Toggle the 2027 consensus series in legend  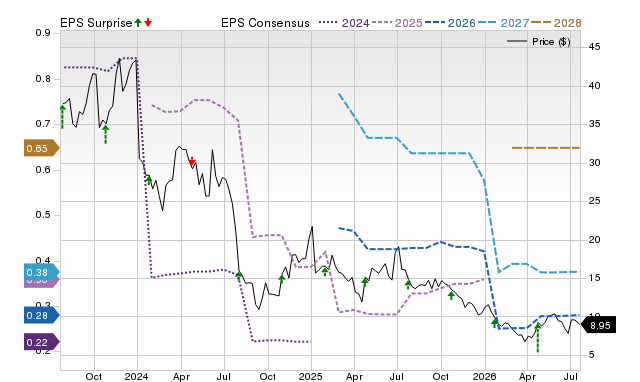[503, 23]
